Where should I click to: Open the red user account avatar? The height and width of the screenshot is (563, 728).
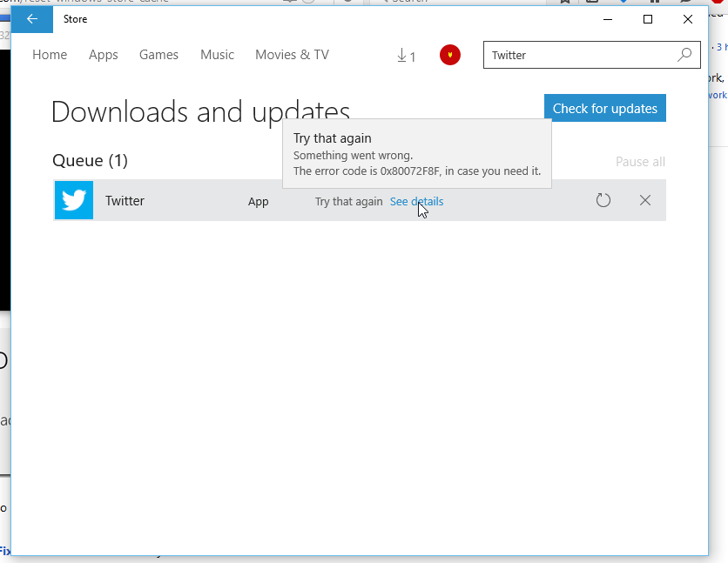click(450, 55)
